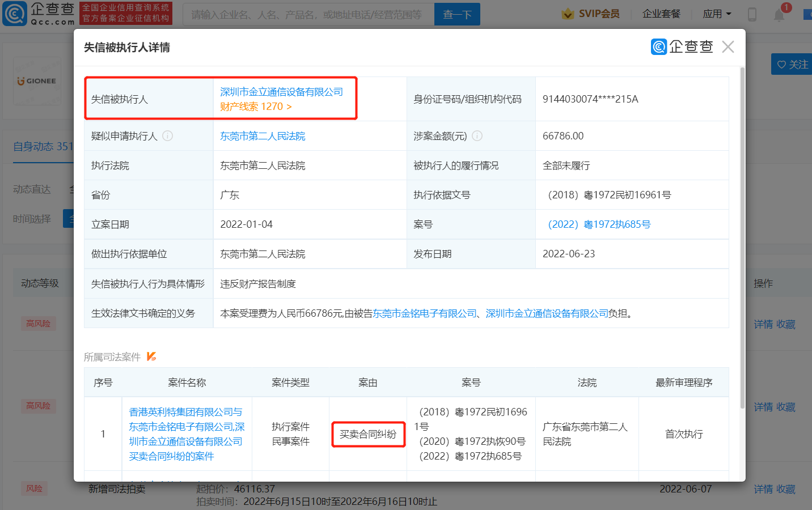Click the 查一下 search button
Viewport: 812px width, 510px height.
coord(457,14)
